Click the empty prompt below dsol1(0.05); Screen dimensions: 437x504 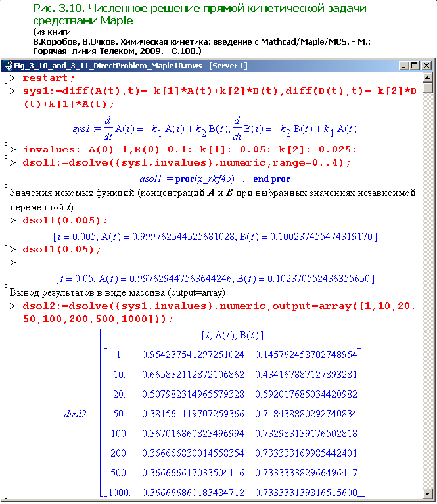(x=13, y=263)
